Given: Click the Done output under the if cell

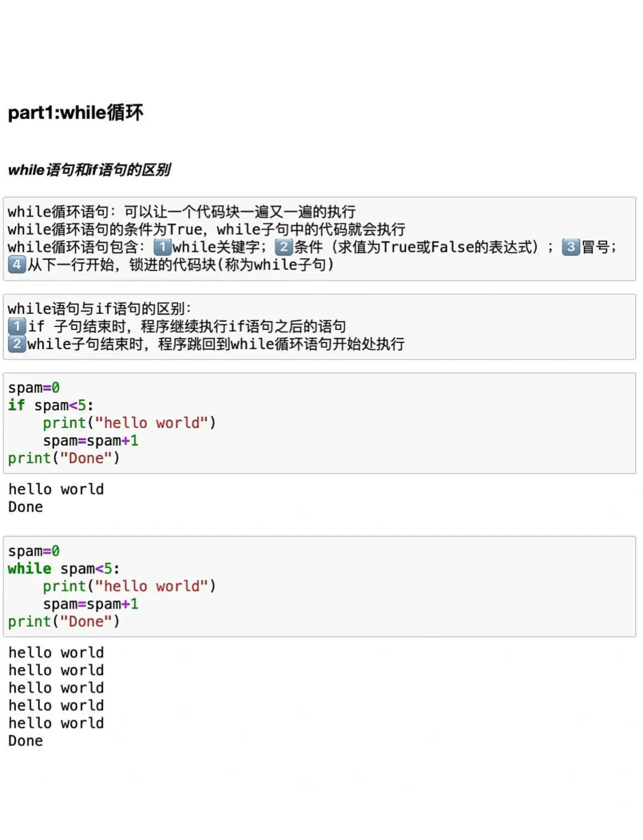Looking at the screenshot, I should pyautogui.click(x=26, y=507).
